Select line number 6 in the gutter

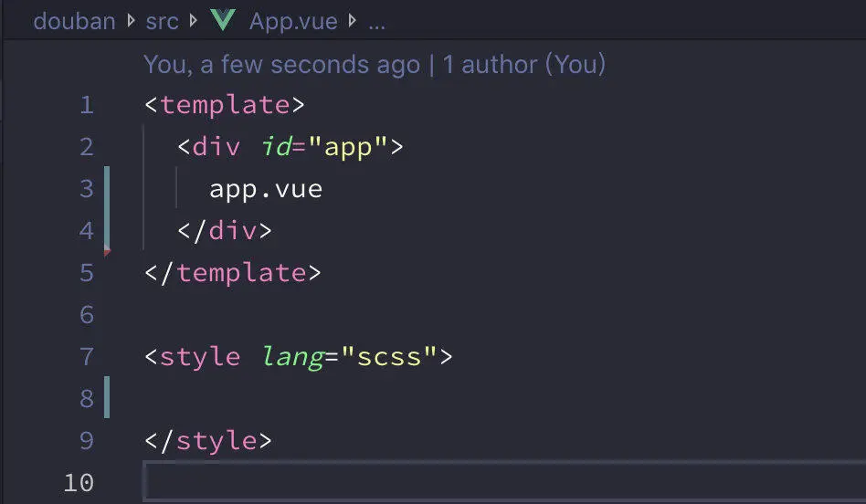click(x=87, y=315)
